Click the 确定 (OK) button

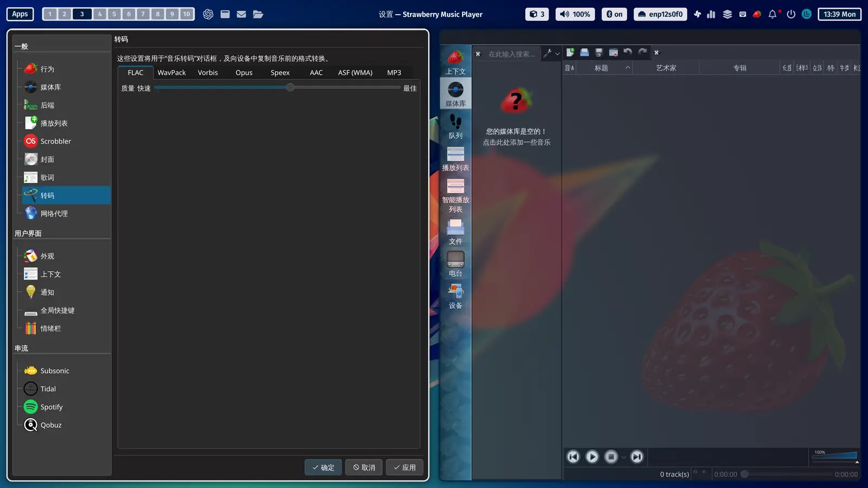[x=323, y=467]
